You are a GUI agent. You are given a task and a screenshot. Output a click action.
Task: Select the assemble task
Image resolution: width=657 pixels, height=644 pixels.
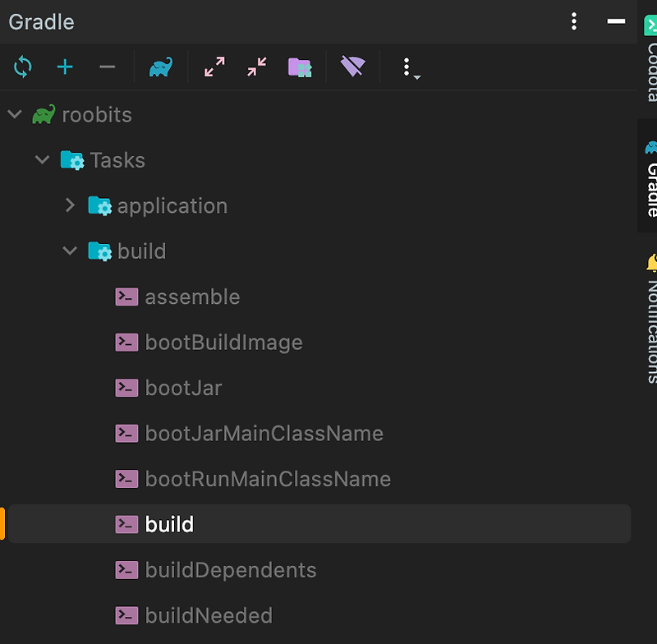point(190,297)
